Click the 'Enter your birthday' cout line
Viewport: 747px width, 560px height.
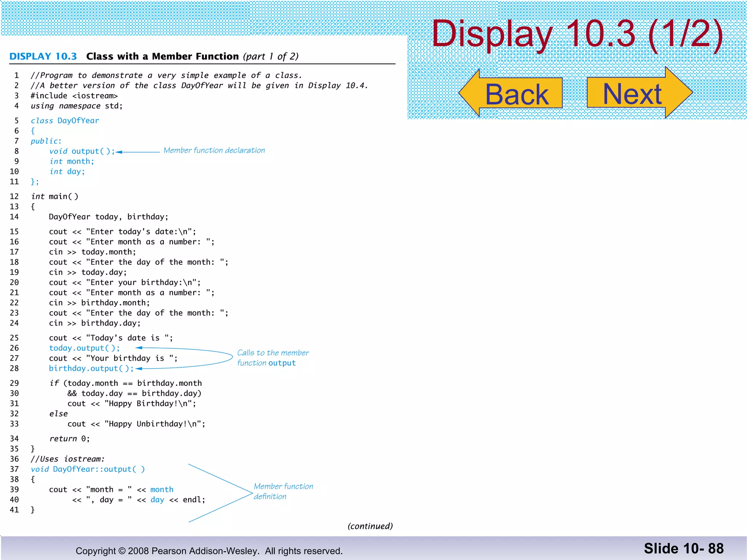(125, 283)
